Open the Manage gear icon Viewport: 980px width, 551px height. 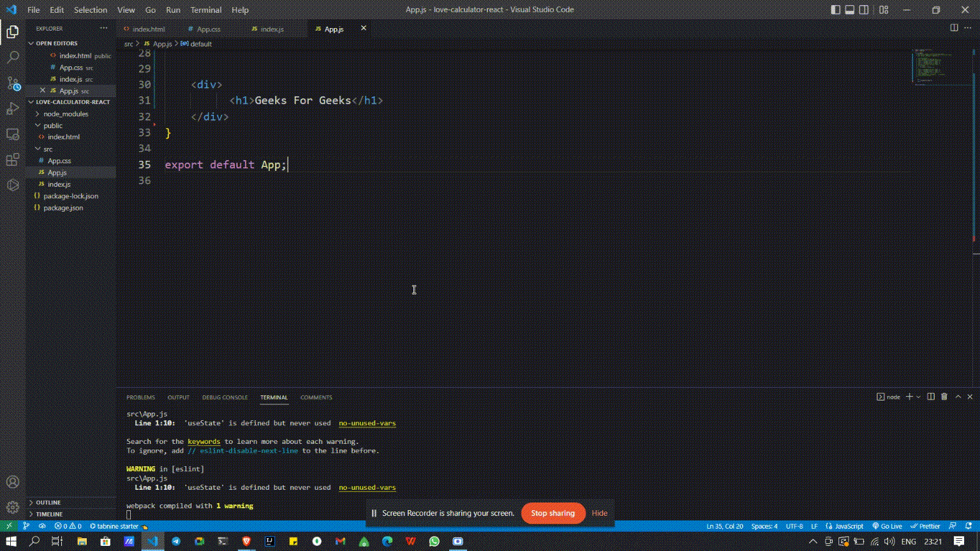click(12, 508)
